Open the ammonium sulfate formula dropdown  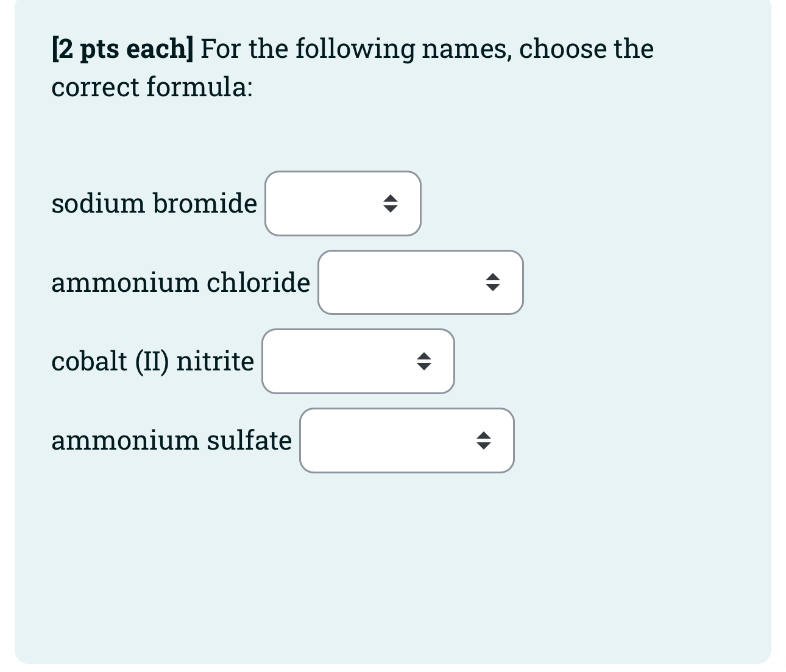406,440
